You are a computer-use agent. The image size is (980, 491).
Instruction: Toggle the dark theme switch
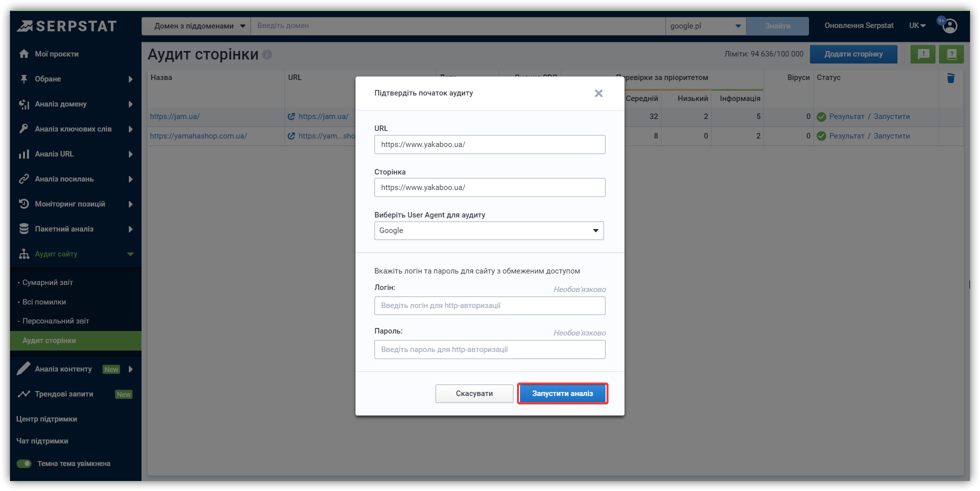(x=24, y=463)
